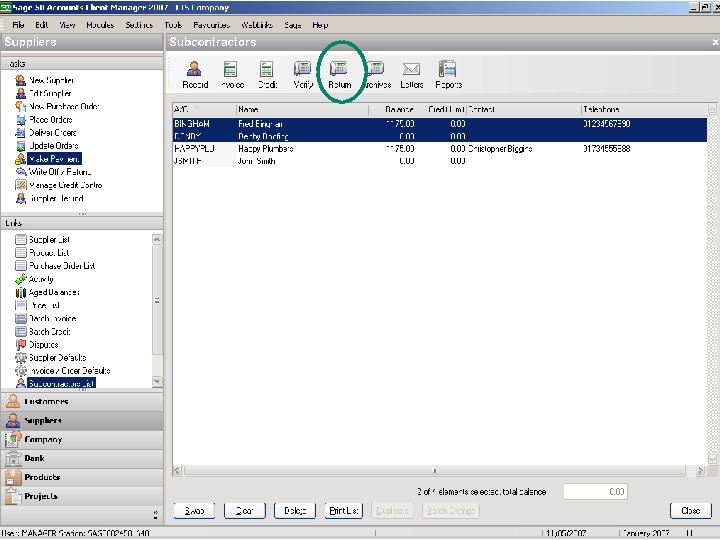Open Subcontractors List link
720x540 pixels.
(56, 383)
